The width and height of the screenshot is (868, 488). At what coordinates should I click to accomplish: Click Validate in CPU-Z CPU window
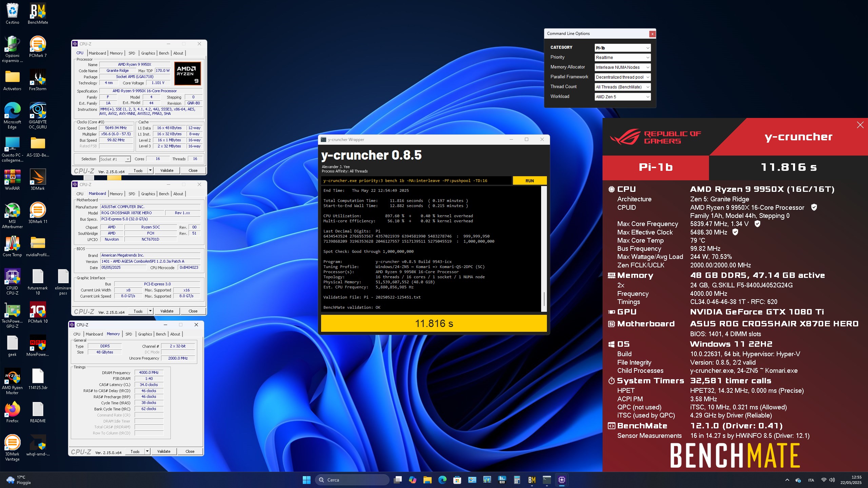pos(167,170)
